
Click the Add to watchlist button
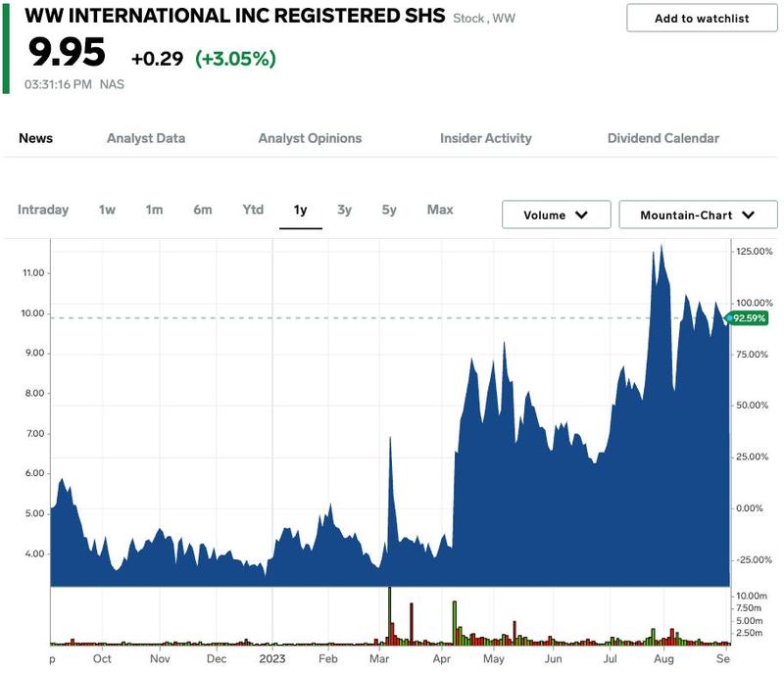click(x=702, y=19)
